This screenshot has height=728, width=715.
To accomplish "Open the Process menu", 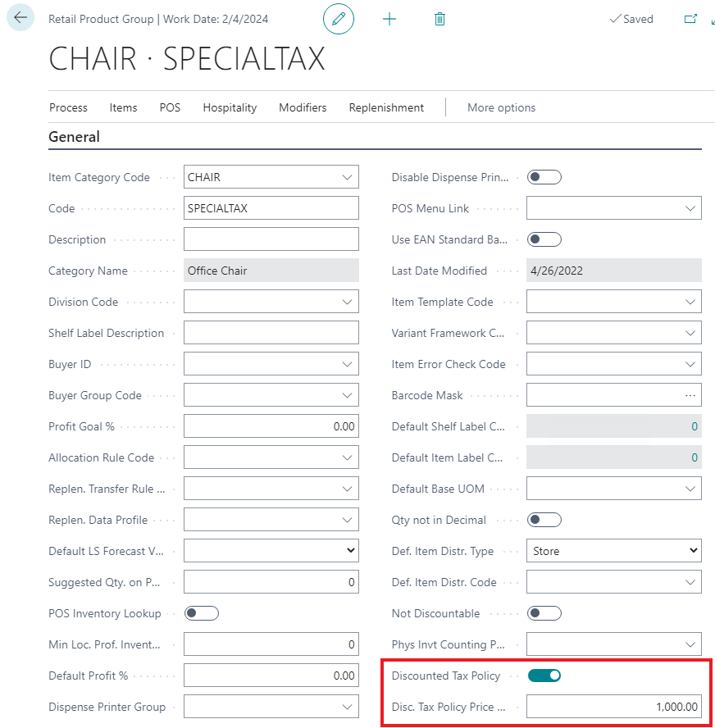I will 68,107.
